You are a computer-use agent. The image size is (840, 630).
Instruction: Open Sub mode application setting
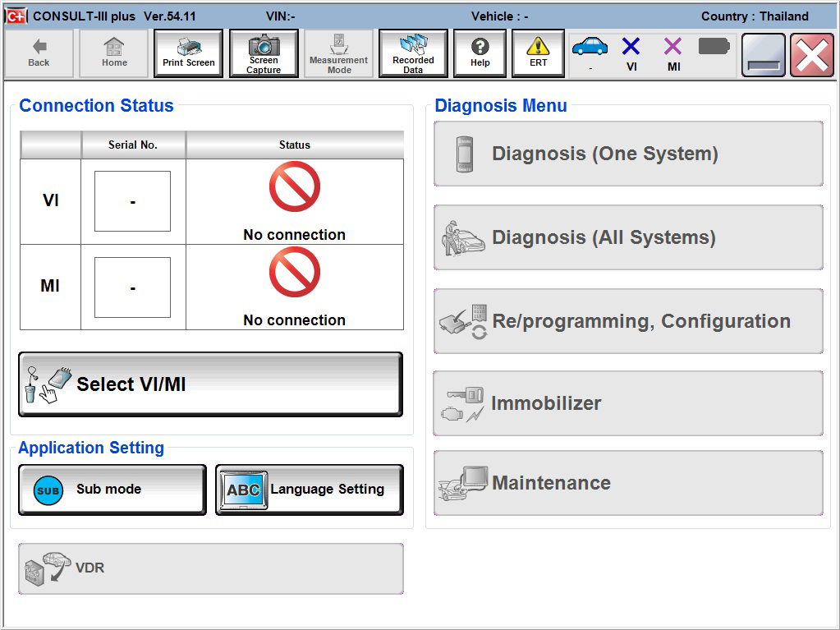pos(112,490)
